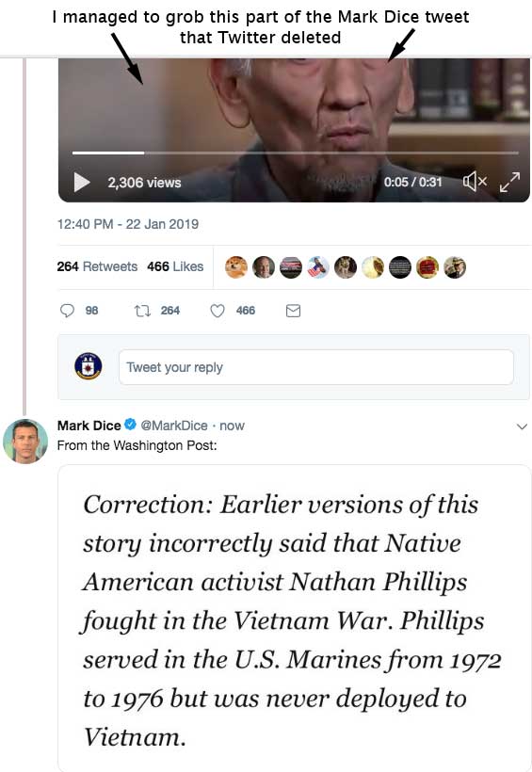Open the @MarkDice handle
The height and width of the screenshot is (772, 532).
point(174,426)
